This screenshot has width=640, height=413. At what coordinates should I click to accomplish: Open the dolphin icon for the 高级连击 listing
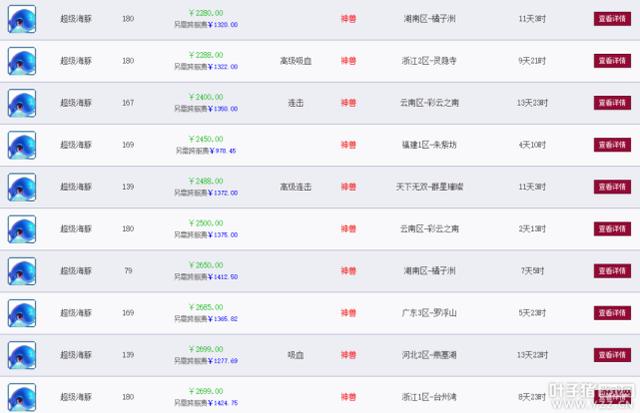coord(22,187)
